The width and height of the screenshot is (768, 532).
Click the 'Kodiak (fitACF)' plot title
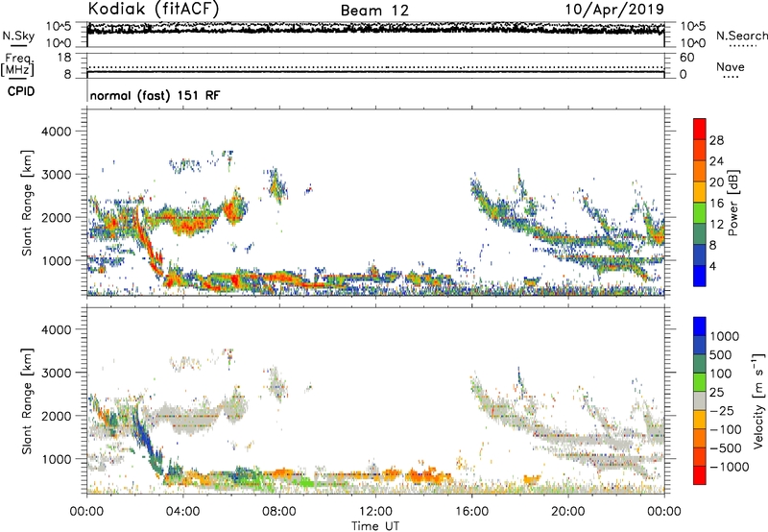[x=154, y=10]
